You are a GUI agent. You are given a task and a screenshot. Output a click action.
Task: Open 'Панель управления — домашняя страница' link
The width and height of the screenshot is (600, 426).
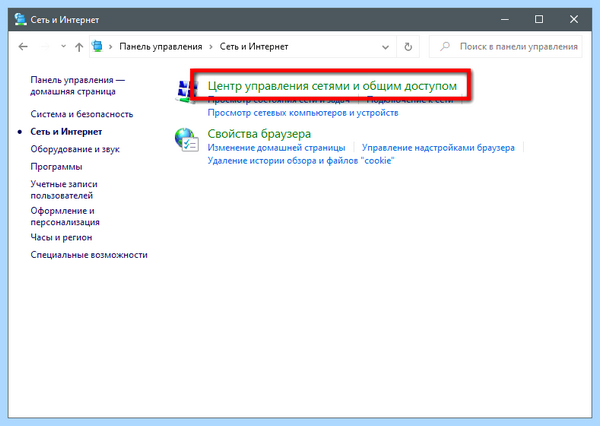point(78,86)
